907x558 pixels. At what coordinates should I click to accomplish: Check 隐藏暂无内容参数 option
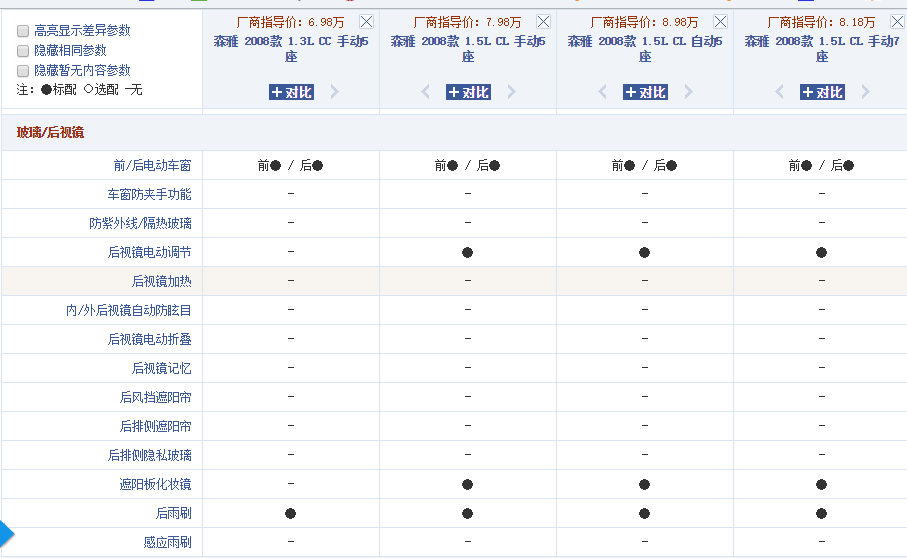click(23, 71)
